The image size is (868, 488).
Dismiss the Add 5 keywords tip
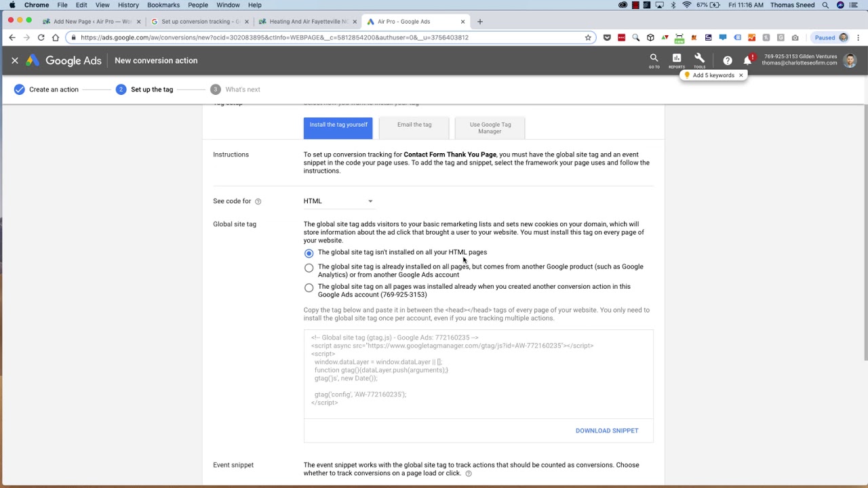click(x=741, y=75)
